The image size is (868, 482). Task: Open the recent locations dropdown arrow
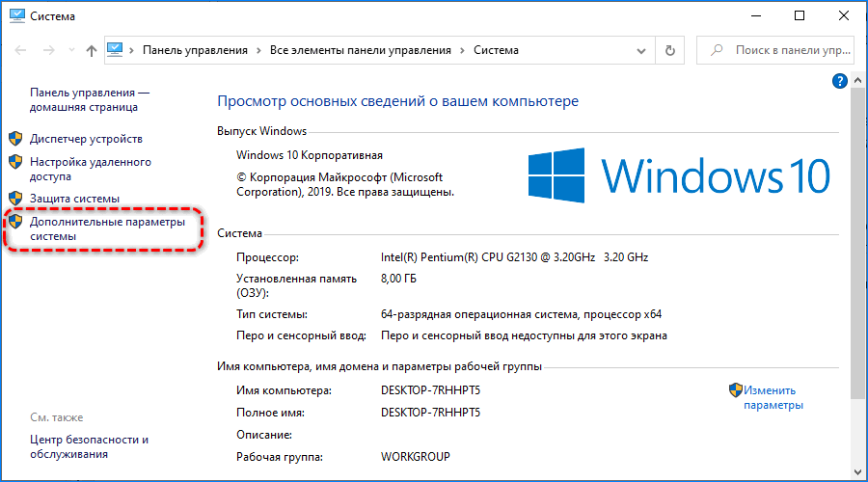[68, 50]
